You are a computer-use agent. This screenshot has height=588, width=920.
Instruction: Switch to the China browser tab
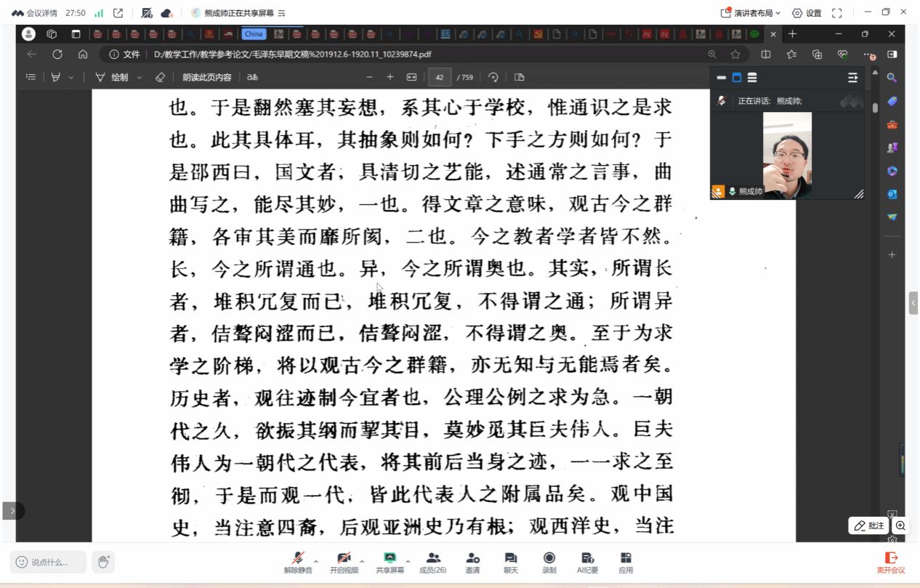(x=254, y=34)
